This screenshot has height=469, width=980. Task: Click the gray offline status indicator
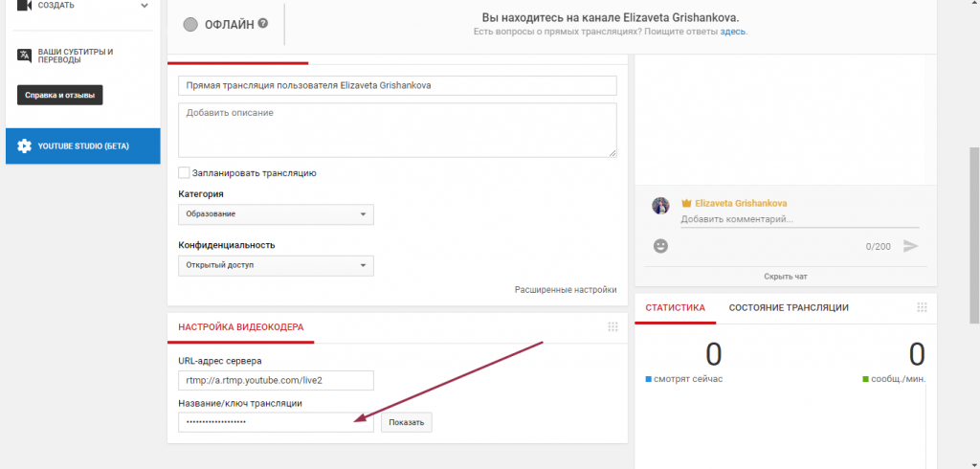(x=190, y=24)
